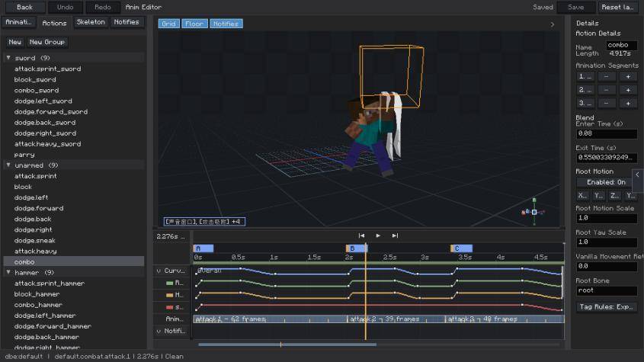
Task: Save the animation
Action: pyautogui.click(x=576, y=7)
